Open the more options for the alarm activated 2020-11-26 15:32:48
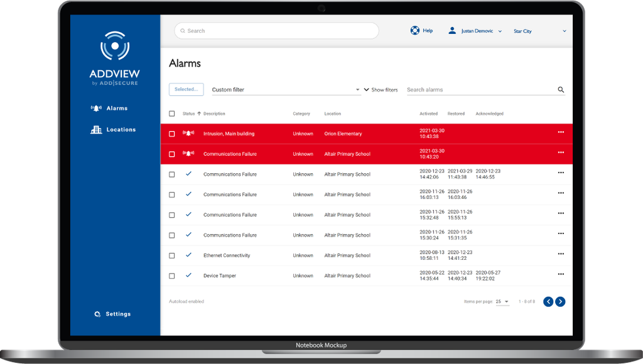Image resolution: width=643 pixels, height=364 pixels. coord(561,213)
